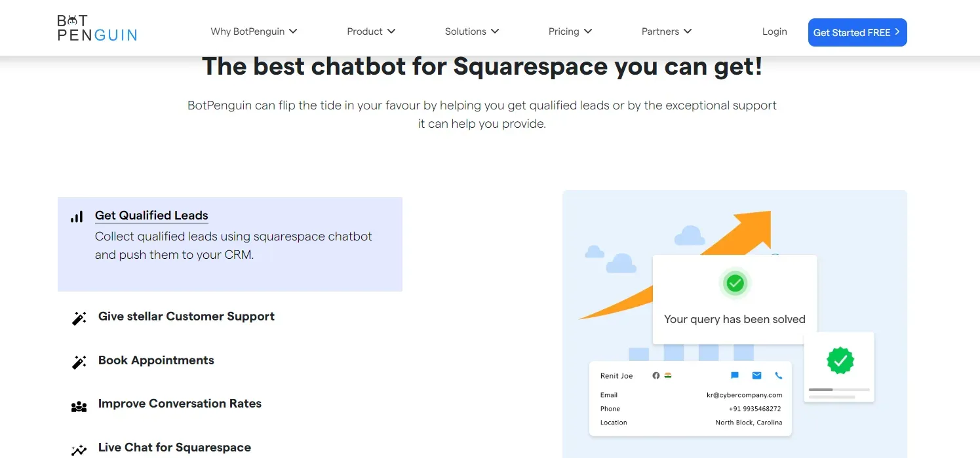Click the magic wand icon beside Give stellar Customer Support
The image size is (980, 458).
pos(79,318)
